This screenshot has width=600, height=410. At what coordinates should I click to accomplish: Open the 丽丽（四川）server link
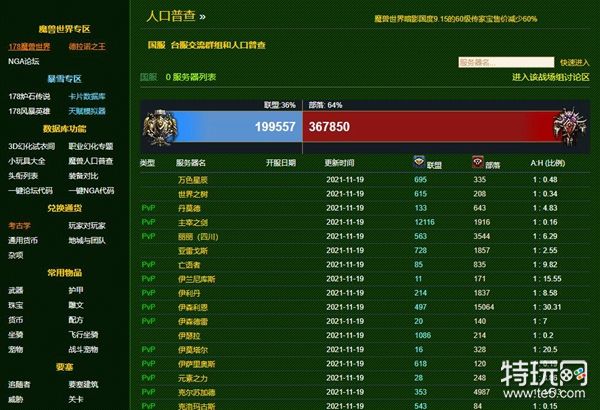[198, 237]
